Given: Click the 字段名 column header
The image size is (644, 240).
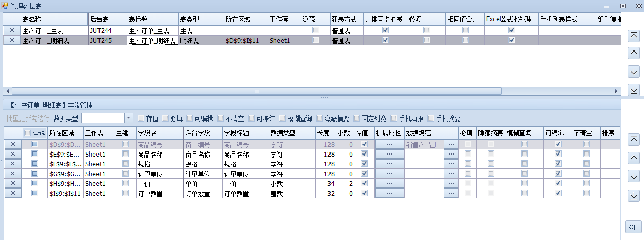Looking at the screenshot, I should (x=159, y=133).
